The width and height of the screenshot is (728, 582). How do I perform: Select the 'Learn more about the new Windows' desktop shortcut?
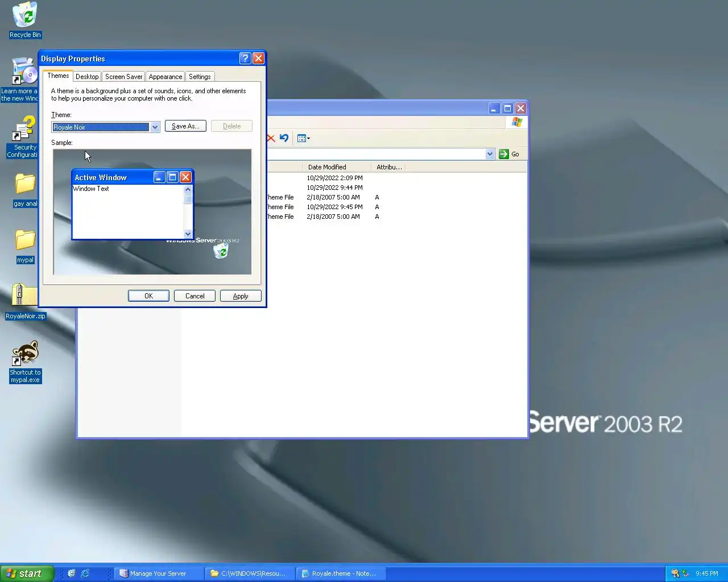[20, 80]
